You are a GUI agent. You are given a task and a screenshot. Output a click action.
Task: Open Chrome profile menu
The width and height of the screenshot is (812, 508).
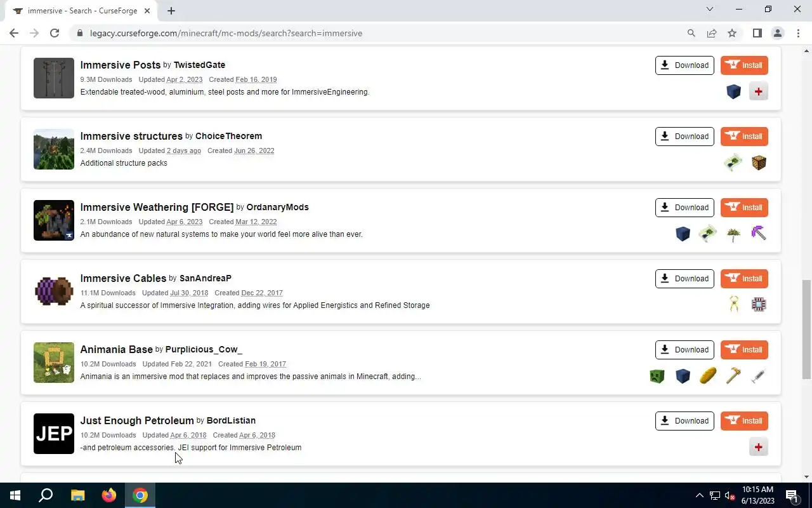[x=778, y=33]
